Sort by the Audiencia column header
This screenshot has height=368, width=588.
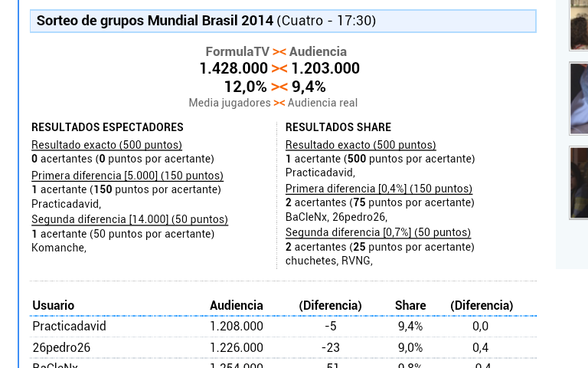[x=236, y=305]
